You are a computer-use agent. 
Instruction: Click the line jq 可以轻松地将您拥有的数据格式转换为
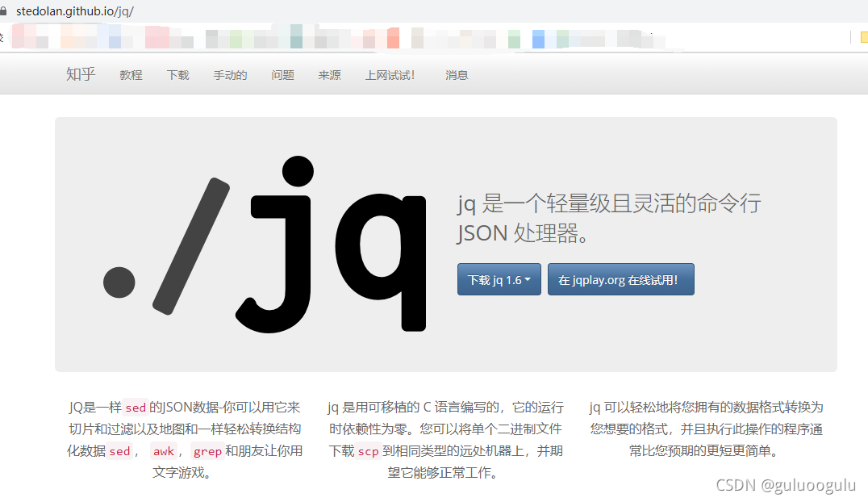click(706, 408)
